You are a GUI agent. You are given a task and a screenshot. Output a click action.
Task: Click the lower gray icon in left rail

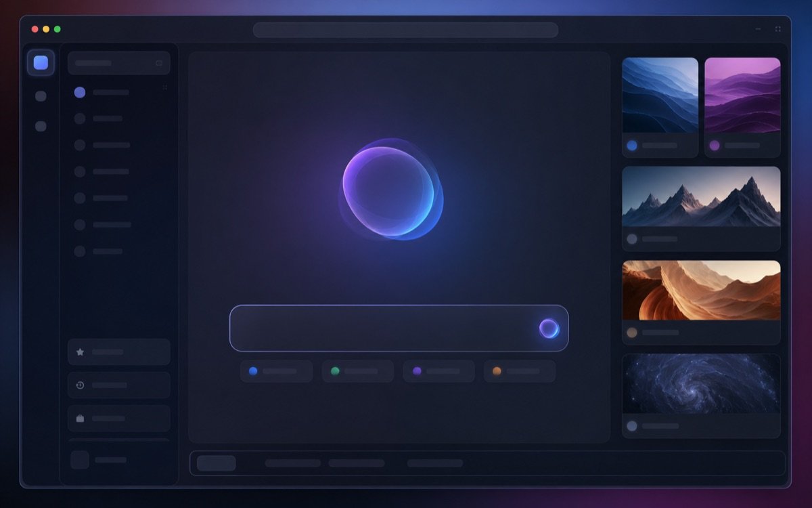click(x=41, y=126)
